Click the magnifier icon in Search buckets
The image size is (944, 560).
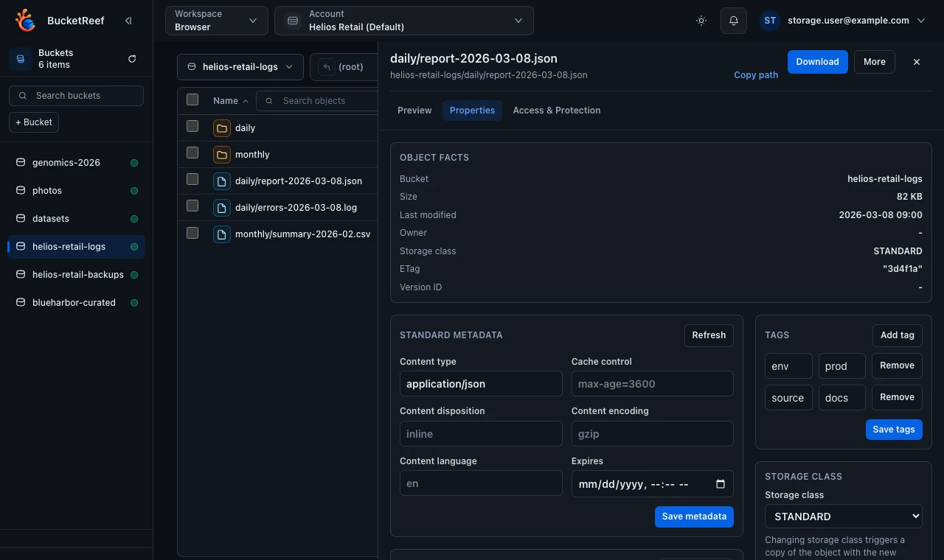[22, 95]
